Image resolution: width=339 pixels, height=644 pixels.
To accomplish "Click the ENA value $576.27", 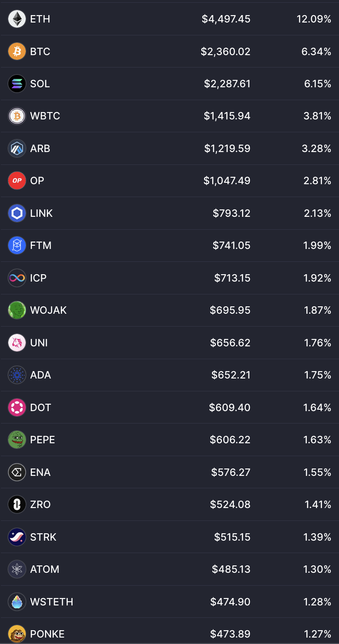I will click(x=231, y=472).
